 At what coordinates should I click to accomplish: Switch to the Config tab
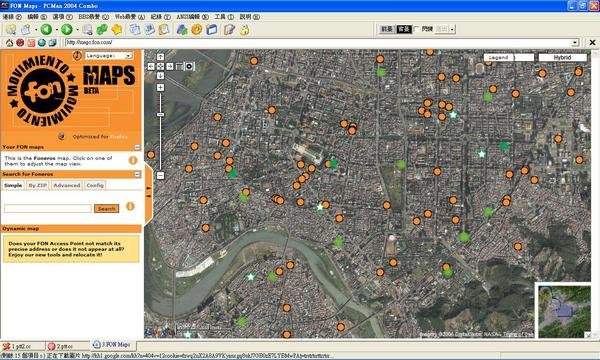pos(95,185)
